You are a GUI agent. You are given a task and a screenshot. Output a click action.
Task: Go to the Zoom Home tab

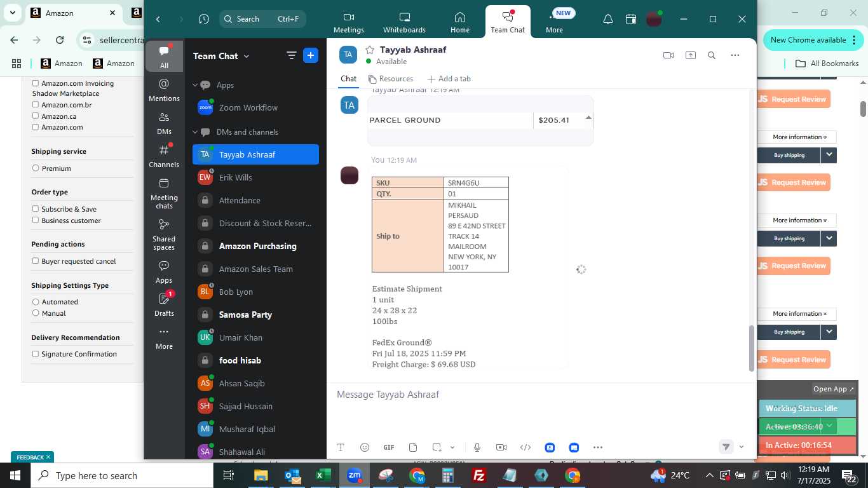(460, 22)
